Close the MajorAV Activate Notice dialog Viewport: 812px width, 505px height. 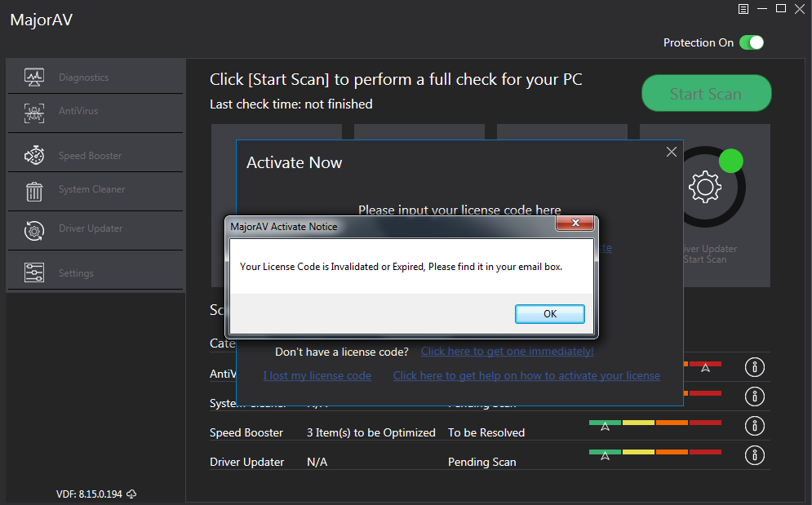coord(575,223)
